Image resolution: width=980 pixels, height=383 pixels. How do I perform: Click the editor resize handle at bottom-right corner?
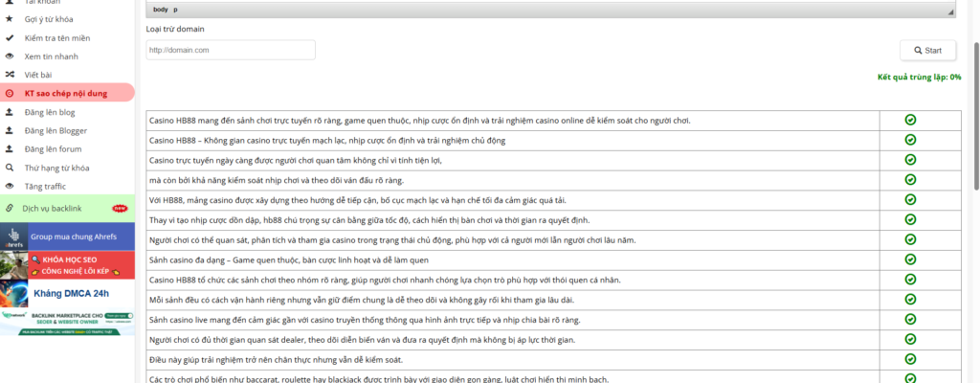[950, 11]
